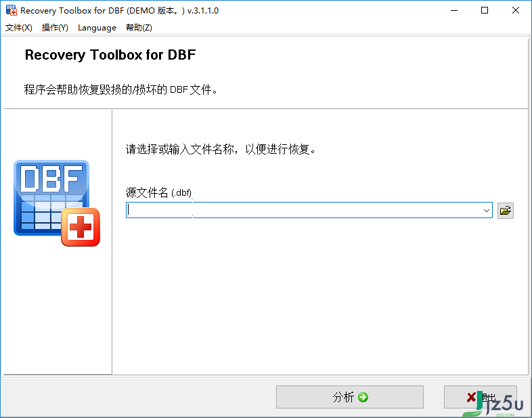Maximize the Recovery Toolbox window

(485, 10)
